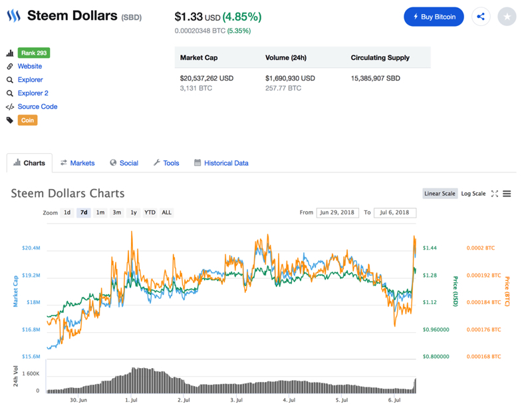The width and height of the screenshot is (532, 406).
Task: Click the Coin tag badge
Action: click(x=27, y=120)
